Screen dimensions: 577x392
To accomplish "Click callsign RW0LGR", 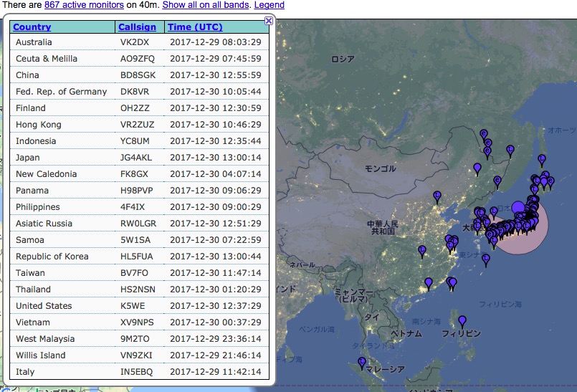I will click(x=138, y=224).
